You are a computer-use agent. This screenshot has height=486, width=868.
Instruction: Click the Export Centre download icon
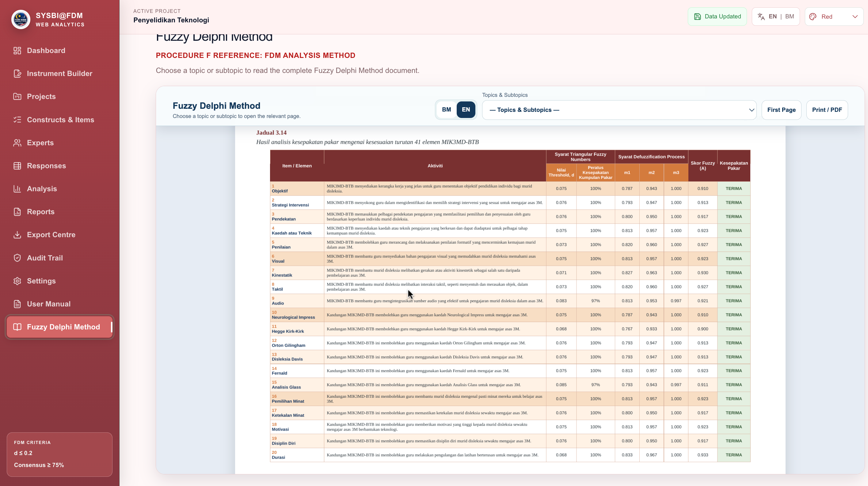(17, 235)
